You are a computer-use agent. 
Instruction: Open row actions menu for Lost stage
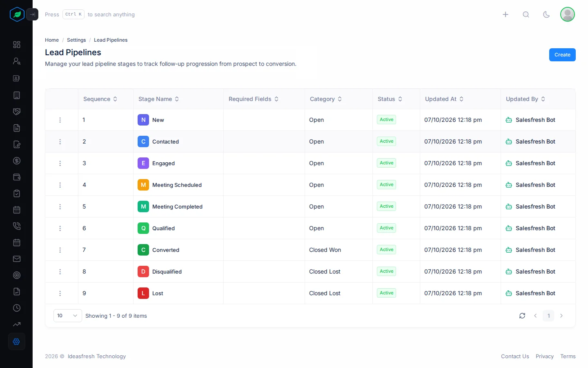[60, 293]
